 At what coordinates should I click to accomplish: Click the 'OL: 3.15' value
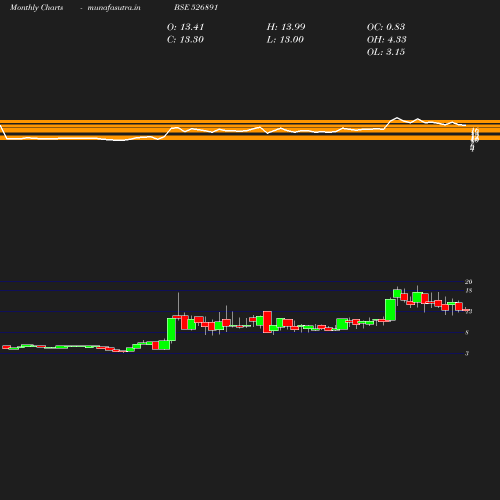(x=386, y=52)
